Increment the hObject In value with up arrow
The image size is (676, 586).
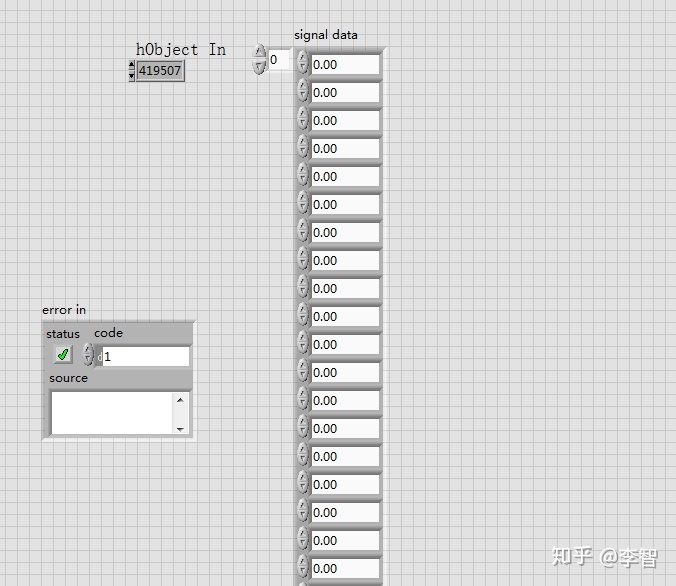132,66
